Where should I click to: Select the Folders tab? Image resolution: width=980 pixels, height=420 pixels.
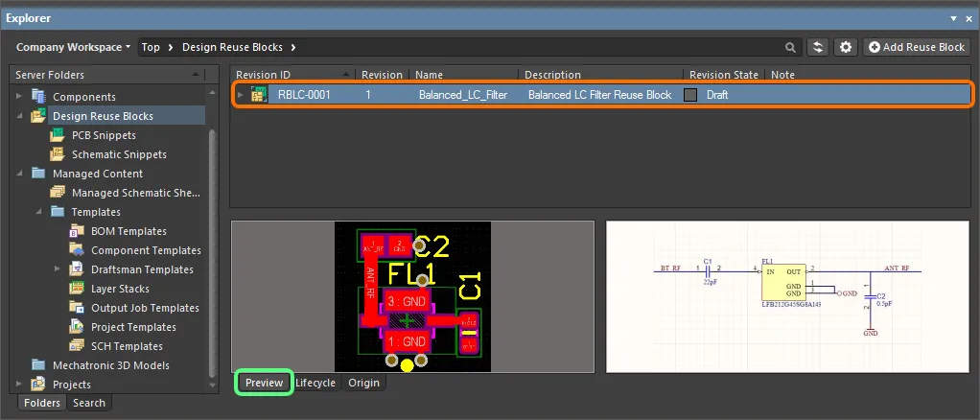42,403
